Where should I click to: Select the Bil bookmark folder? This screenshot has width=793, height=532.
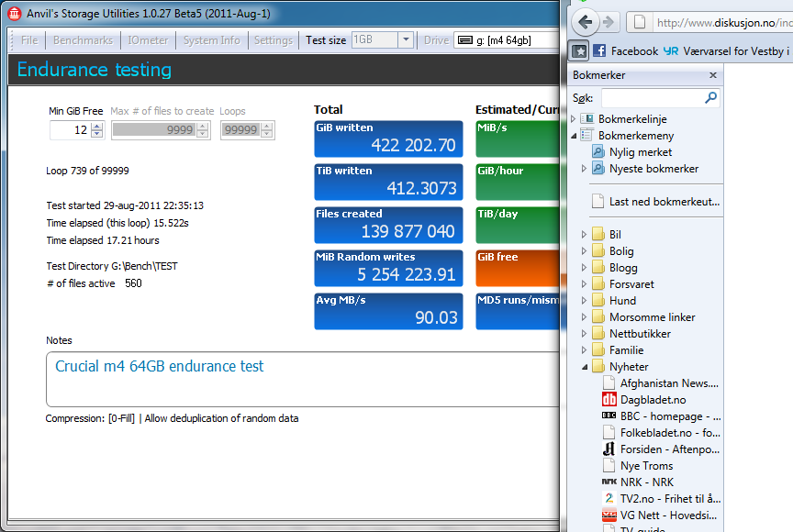(607, 235)
